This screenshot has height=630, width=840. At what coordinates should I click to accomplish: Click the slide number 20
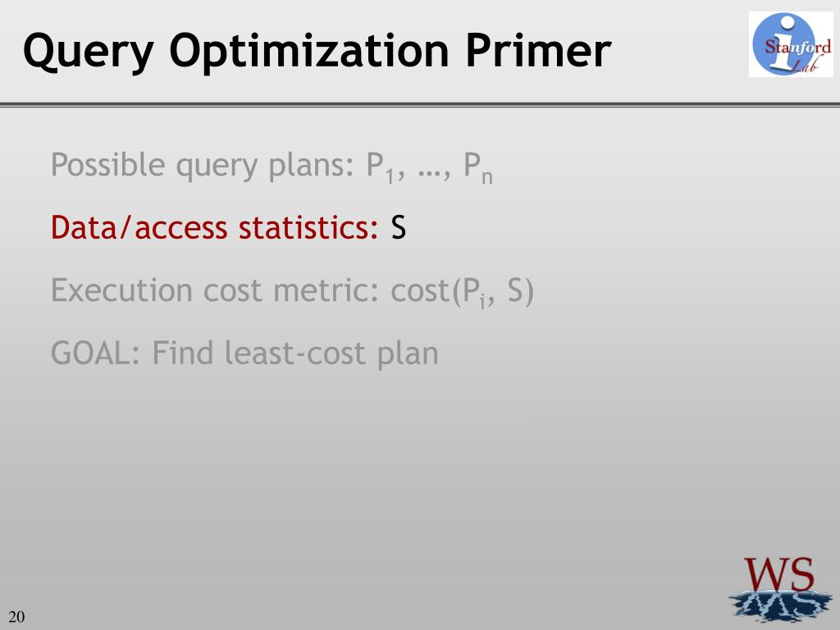pyautogui.click(x=16, y=617)
